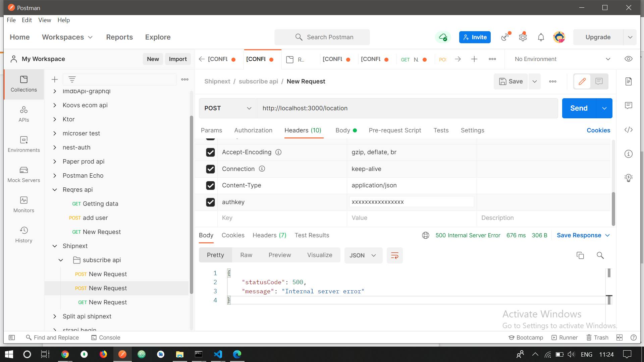Click the Postman Collections sidebar icon

tap(23, 83)
